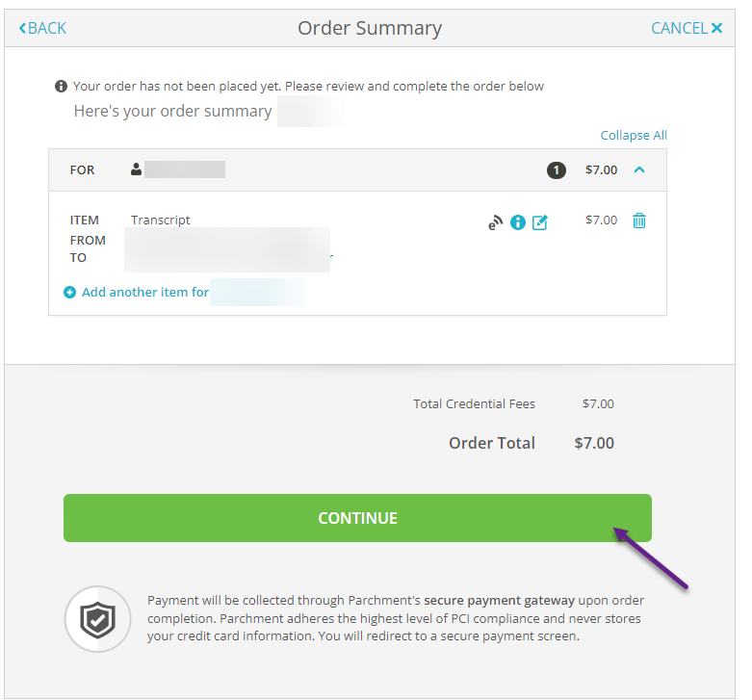Edit the Transcript item
This screenshot has width=752, height=700.
tap(540, 222)
